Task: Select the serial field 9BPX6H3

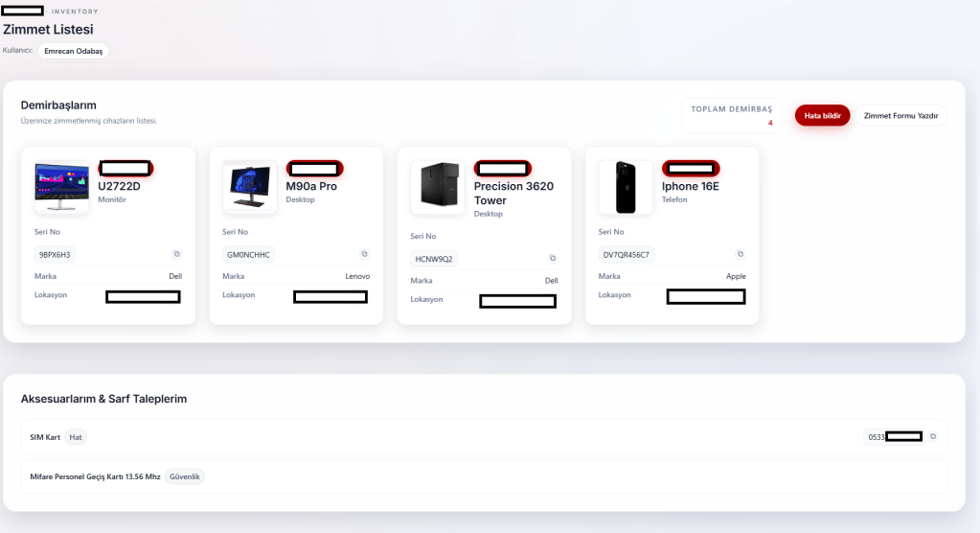Action: point(56,254)
